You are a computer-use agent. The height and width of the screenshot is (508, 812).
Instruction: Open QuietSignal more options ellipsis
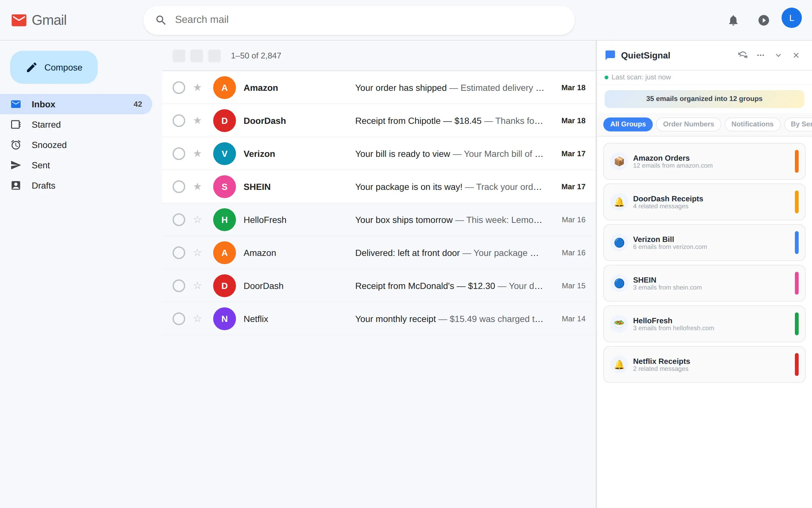coord(760,55)
